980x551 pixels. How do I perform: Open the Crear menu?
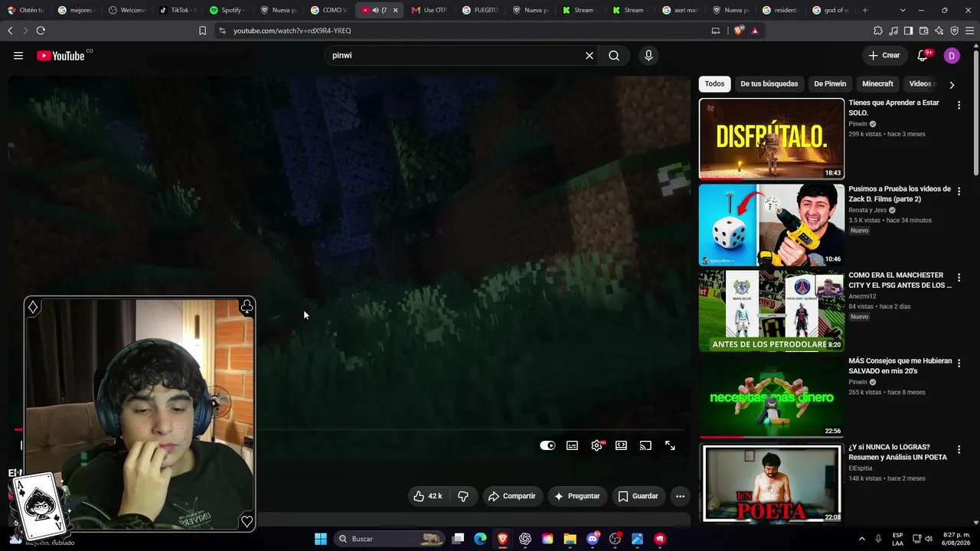884,55
